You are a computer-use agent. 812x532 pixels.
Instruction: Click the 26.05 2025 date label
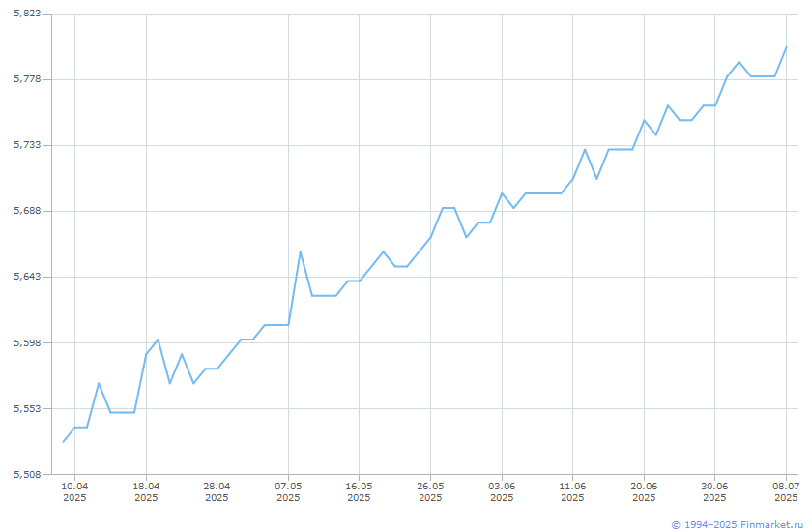click(430, 492)
